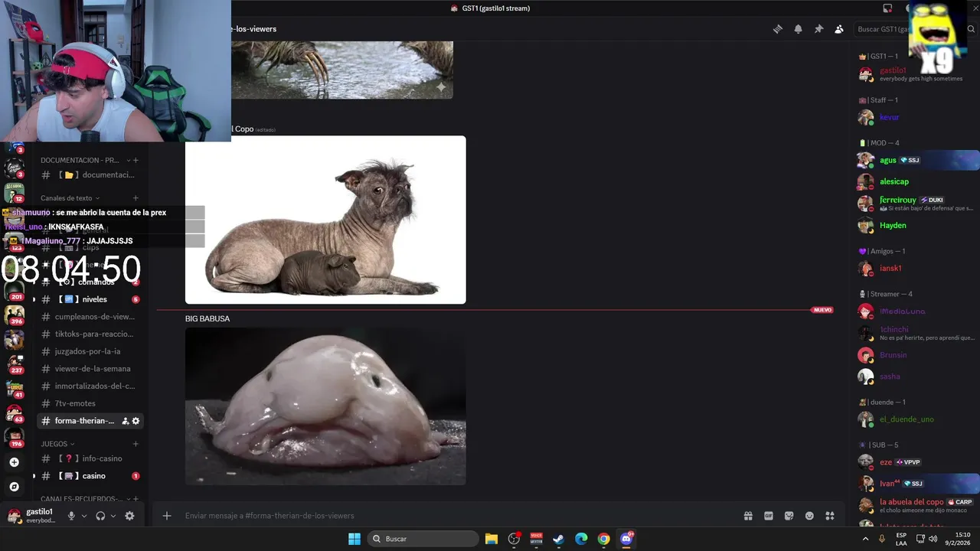Collapse the DOCUMENTACION category
The width and height of the screenshot is (980, 551).
(86, 160)
